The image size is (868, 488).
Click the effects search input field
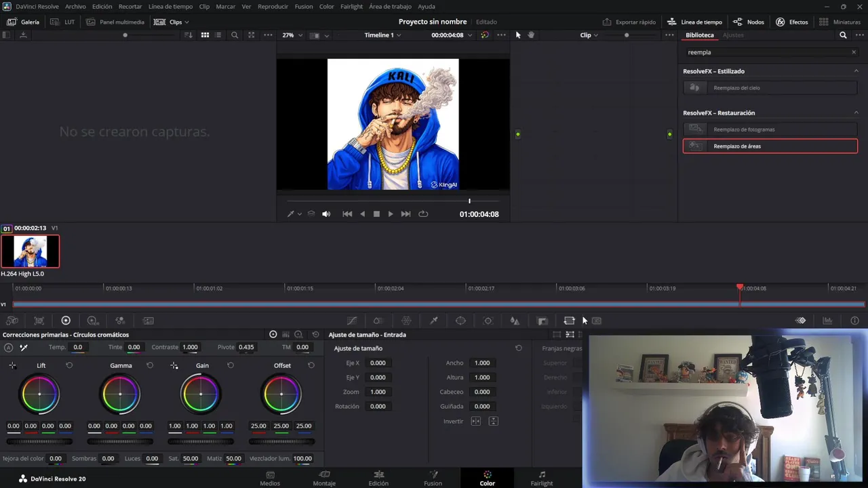pyautogui.click(x=770, y=52)
